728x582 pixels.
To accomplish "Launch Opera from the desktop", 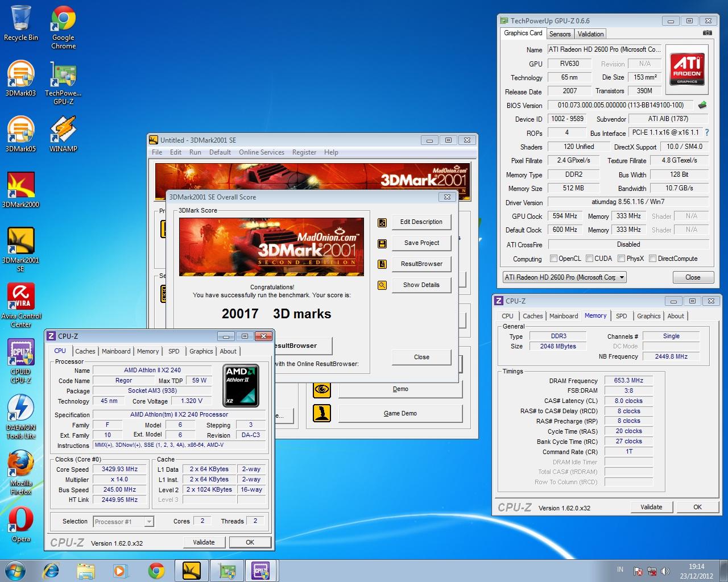I will click(x=20, y=523).
